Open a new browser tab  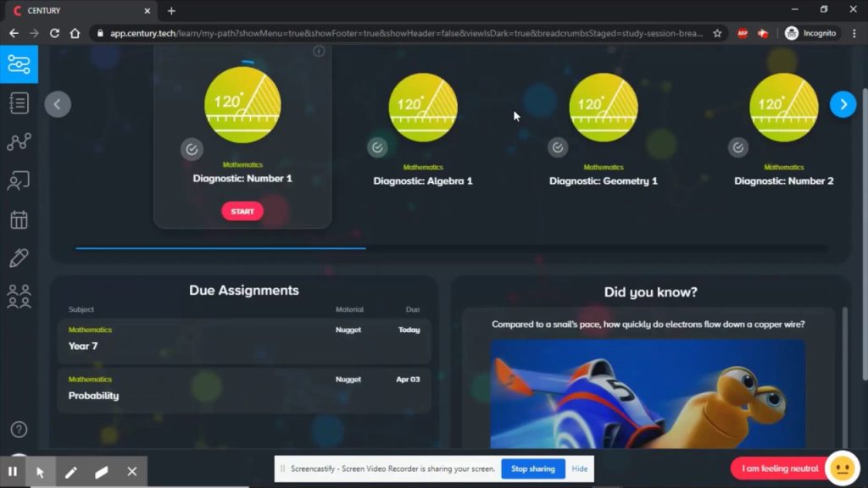tap(171, 10)
